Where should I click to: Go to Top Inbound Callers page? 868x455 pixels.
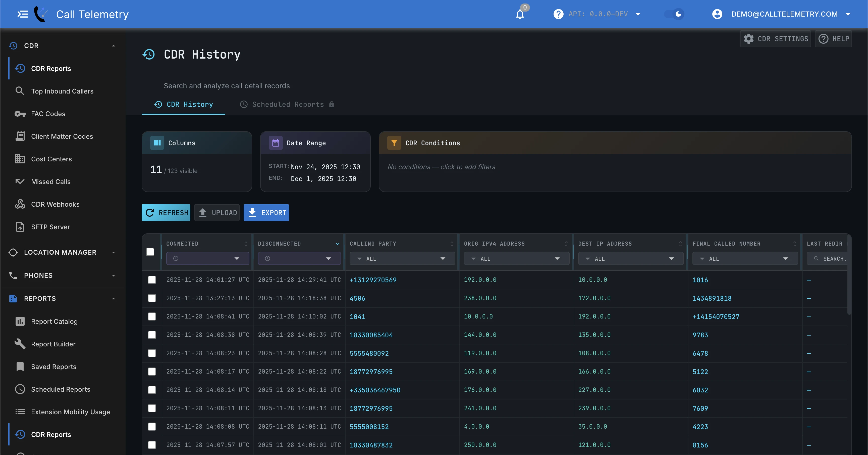pos(62,91)
